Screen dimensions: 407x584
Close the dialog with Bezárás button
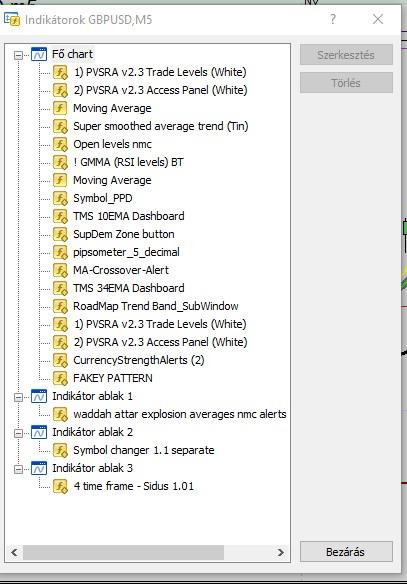[x=346, y=552]
